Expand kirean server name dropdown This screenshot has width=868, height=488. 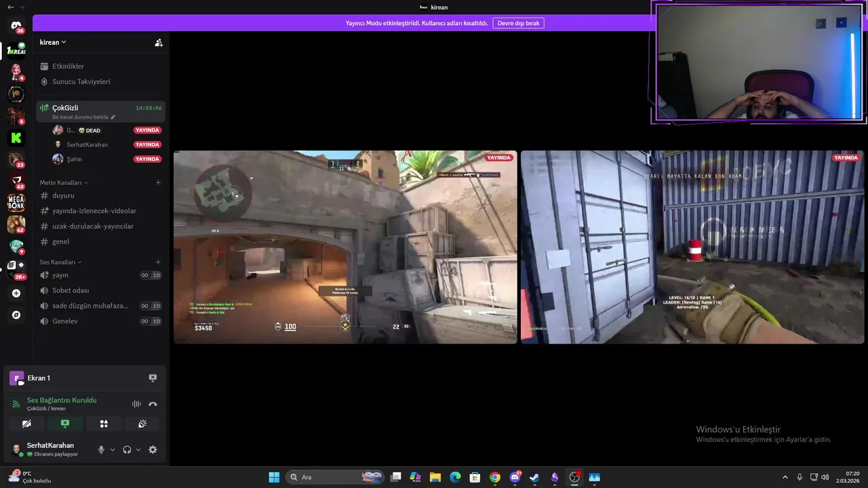point(53,42)
